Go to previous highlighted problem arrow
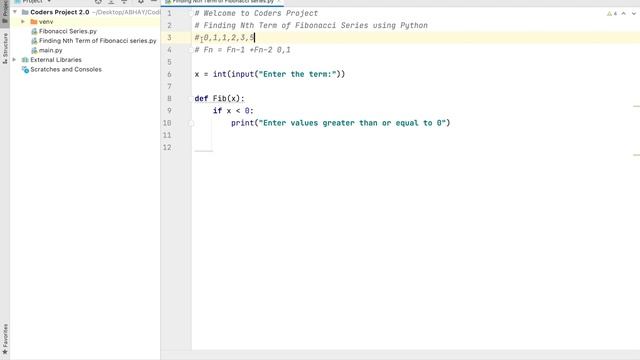The width and height of the screenshot is (640, 360). point(624,13)
